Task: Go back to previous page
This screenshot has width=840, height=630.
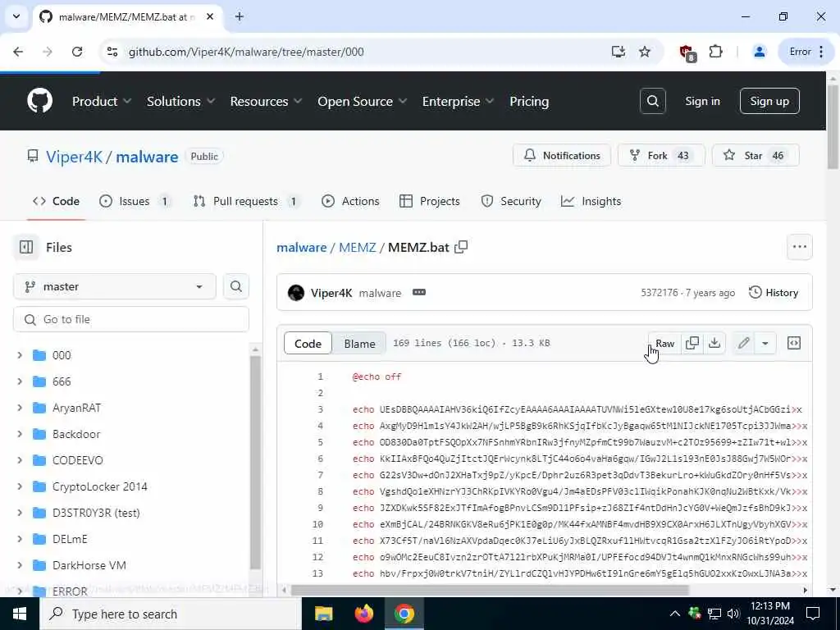Action: [x=18, y=52]
